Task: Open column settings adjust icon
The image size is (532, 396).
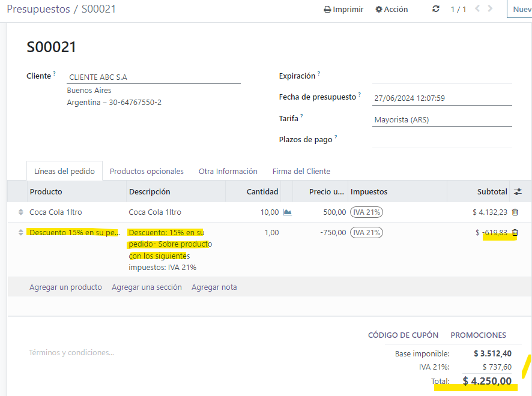Action: [x=518, y=191]
